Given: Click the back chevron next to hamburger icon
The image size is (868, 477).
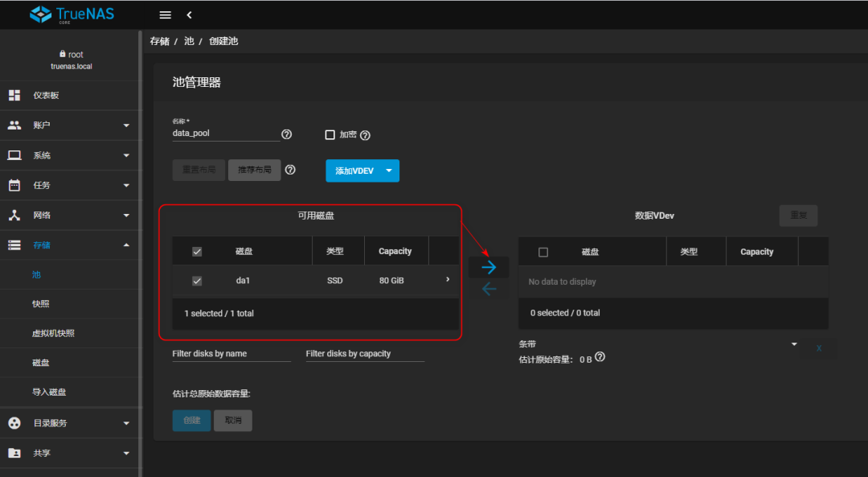Looking at the screenshot, I should click(189, 14).
